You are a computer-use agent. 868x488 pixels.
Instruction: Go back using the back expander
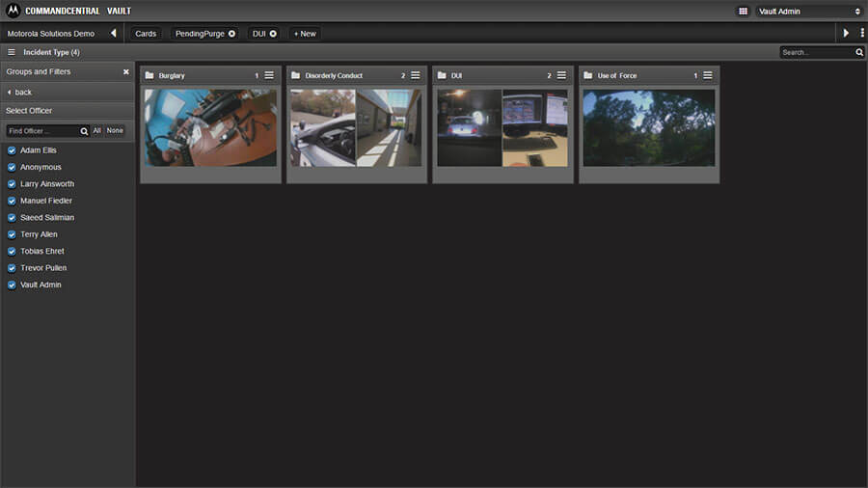[x=19, y=93]
